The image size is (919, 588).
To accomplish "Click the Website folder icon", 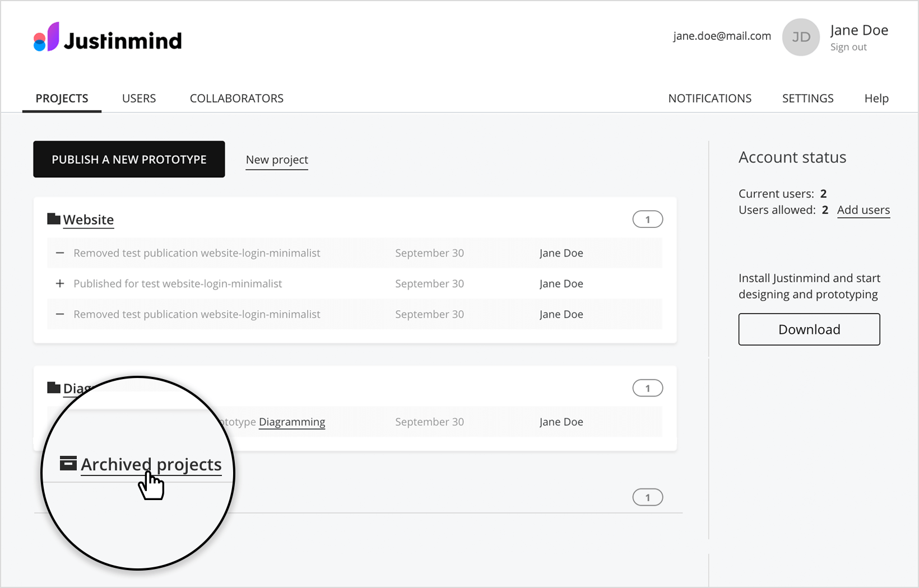I will 54,219.
